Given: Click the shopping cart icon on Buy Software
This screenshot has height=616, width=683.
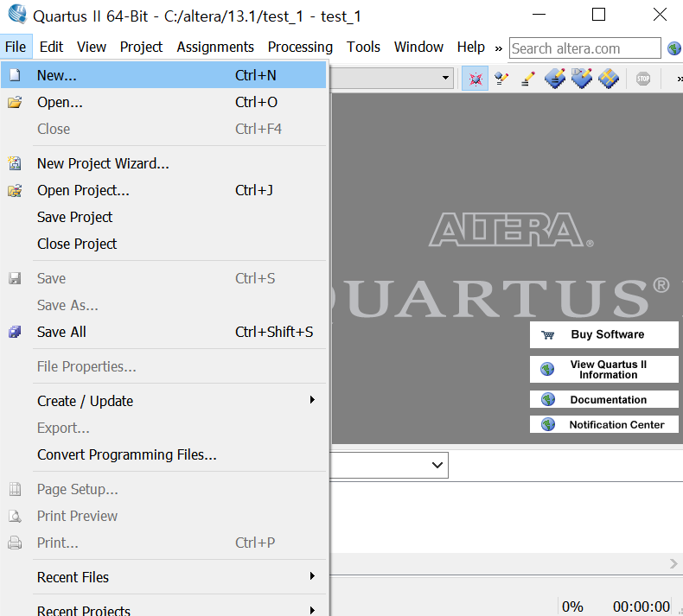Looking at the screenshot, I should 547,334.
